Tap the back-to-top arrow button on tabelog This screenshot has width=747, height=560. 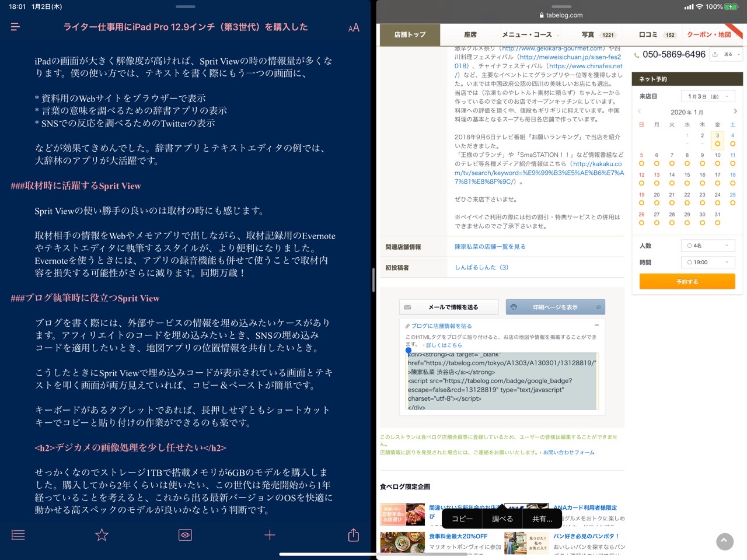(724, 541)
